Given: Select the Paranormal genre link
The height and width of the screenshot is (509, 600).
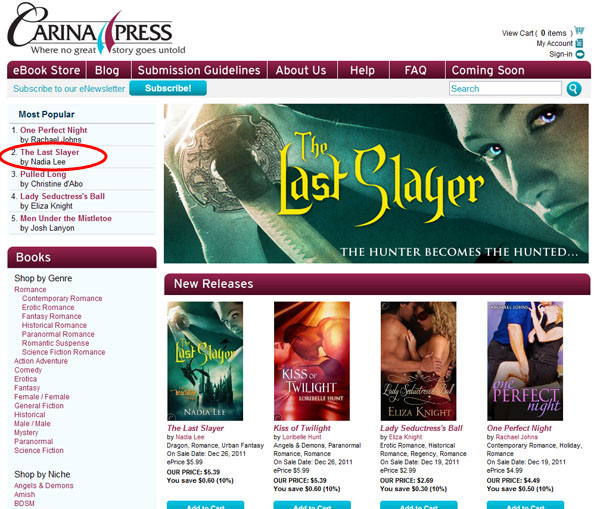Looking at the screenshot, I should tap(34, 441).
